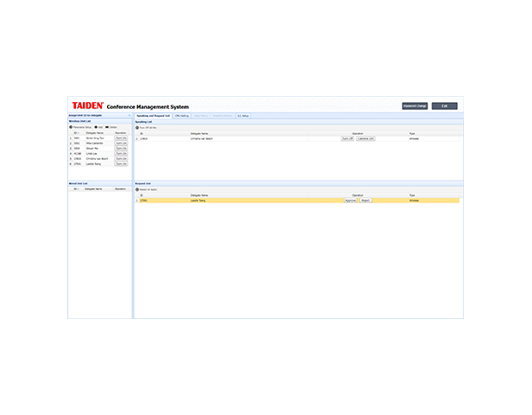Sort wired unit list by ID column

[x=77, y=188]
